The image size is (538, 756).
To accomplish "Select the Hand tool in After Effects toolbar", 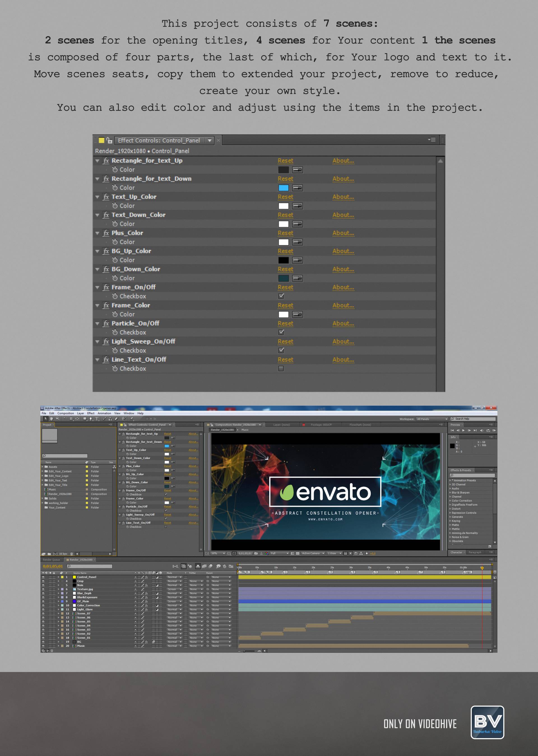I will [52, 419].
